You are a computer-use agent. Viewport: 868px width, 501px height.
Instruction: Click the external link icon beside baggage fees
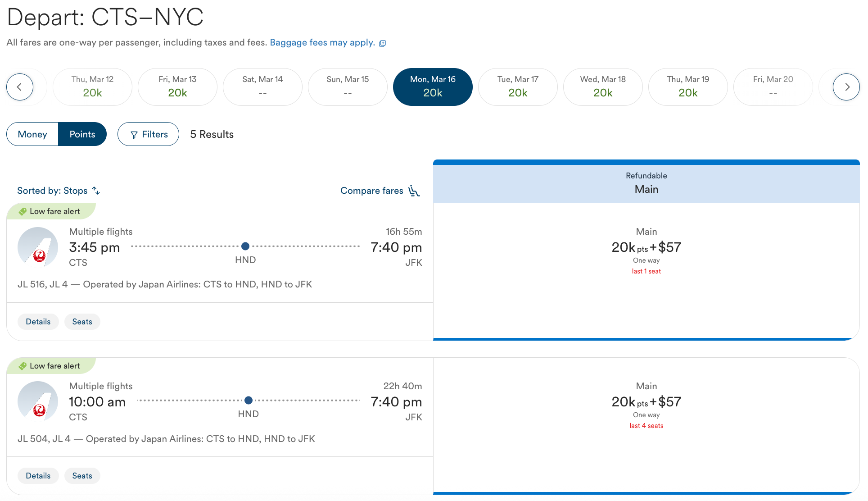(383, 43)
